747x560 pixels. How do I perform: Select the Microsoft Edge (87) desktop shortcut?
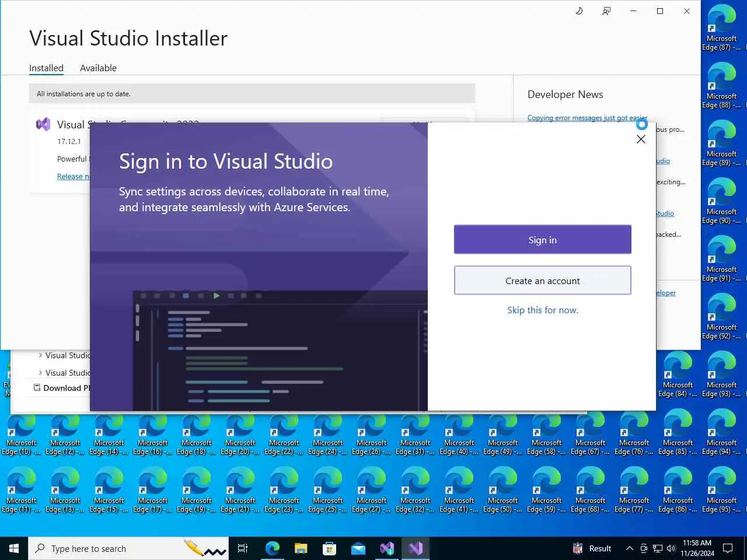point(721,28)
